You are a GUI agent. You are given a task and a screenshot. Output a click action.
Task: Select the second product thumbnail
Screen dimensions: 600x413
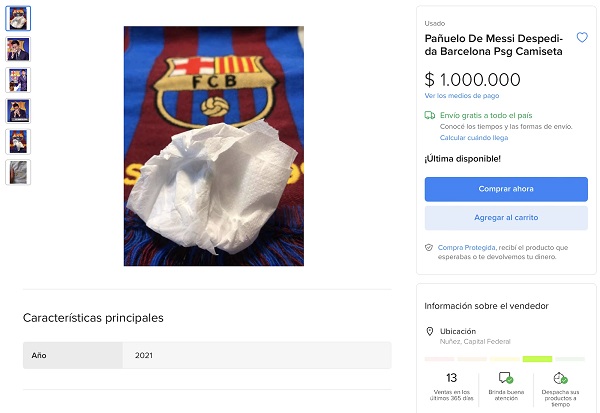pyautogui.click(x=18, y=49)
